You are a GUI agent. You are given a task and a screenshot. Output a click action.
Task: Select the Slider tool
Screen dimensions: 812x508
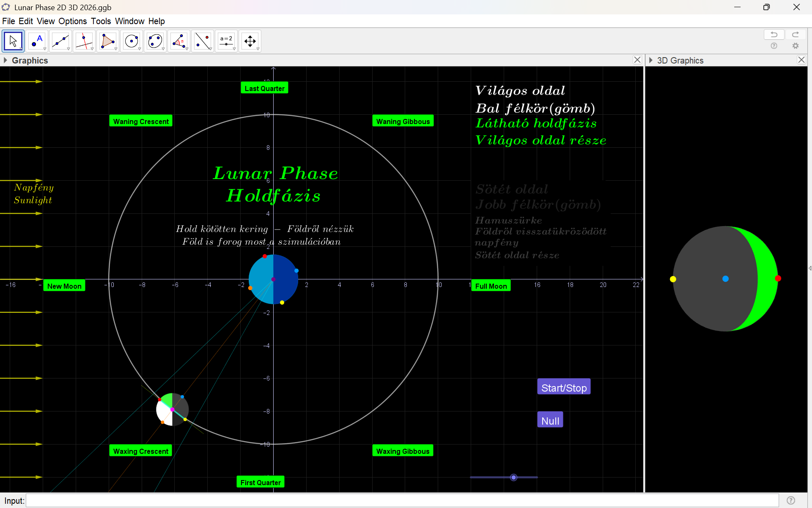(226, 41)
